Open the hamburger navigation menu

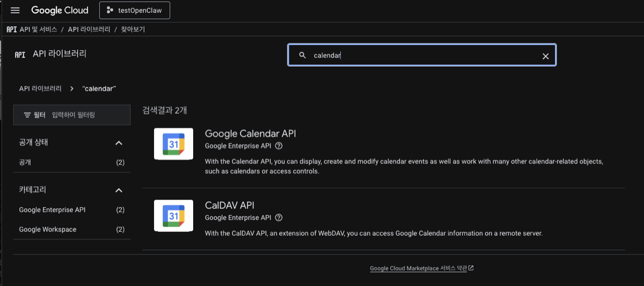coord(15,11)
